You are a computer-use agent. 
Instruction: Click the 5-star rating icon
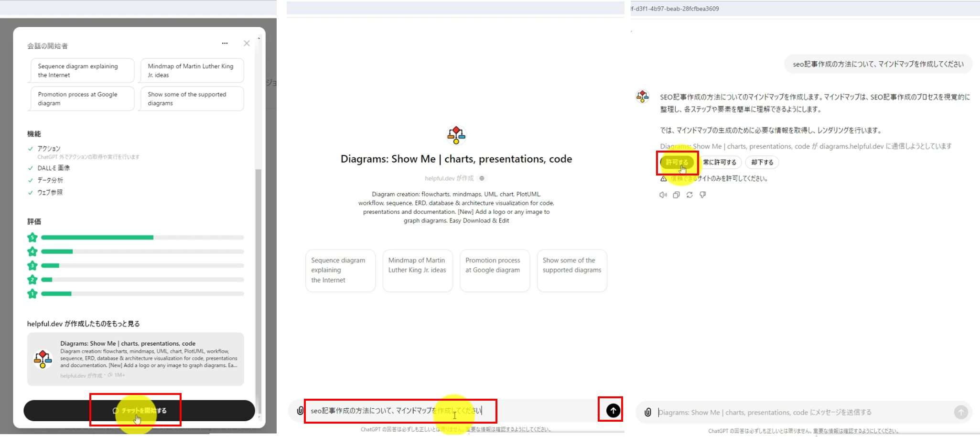(x=32, y=237)
